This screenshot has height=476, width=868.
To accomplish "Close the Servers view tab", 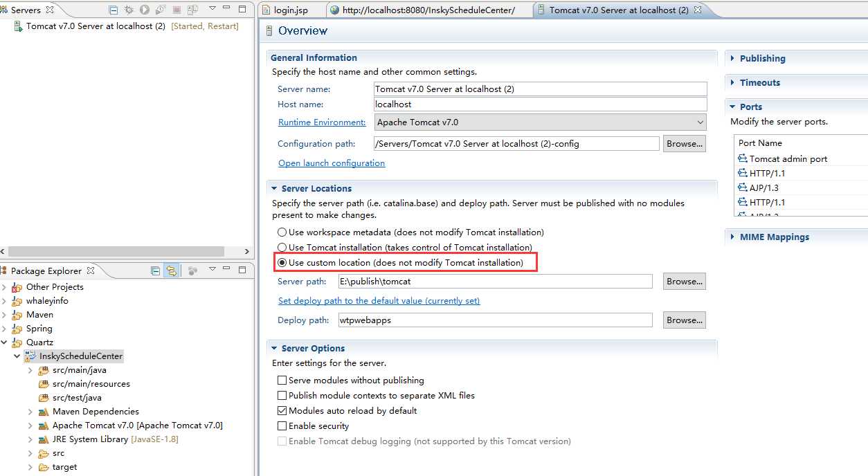I will point(49,10).
